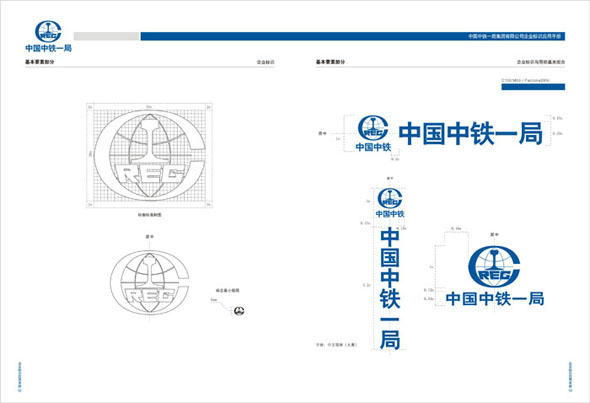Screen dimensions: 590x403
Task: Click the small blue logo in the horizontal combination
Action: pyautogui.click(x=373, y=128)
